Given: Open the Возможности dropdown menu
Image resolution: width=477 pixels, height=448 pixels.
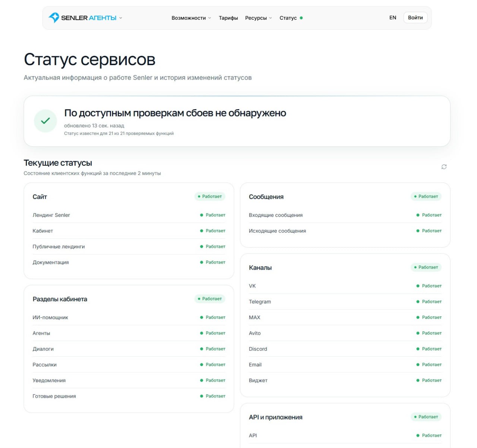Looking at the screenshot, I should [191, 18].
